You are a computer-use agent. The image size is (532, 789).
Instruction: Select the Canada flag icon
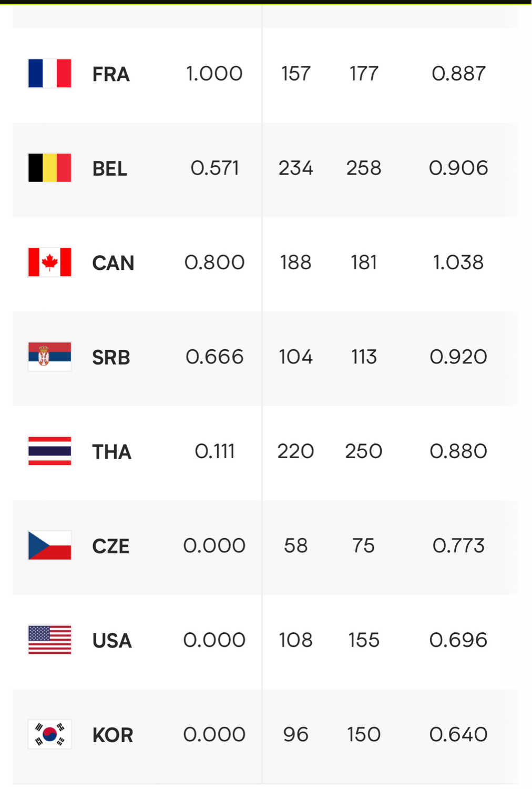[49, 262]
